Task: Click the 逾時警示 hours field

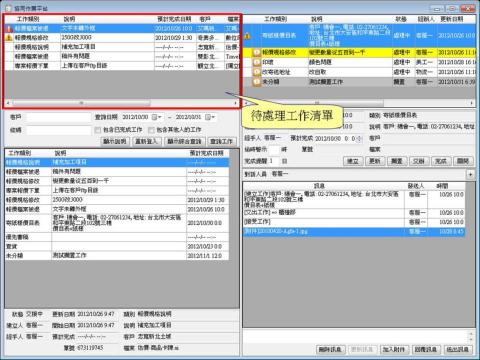Action: (x=274, y=149)
